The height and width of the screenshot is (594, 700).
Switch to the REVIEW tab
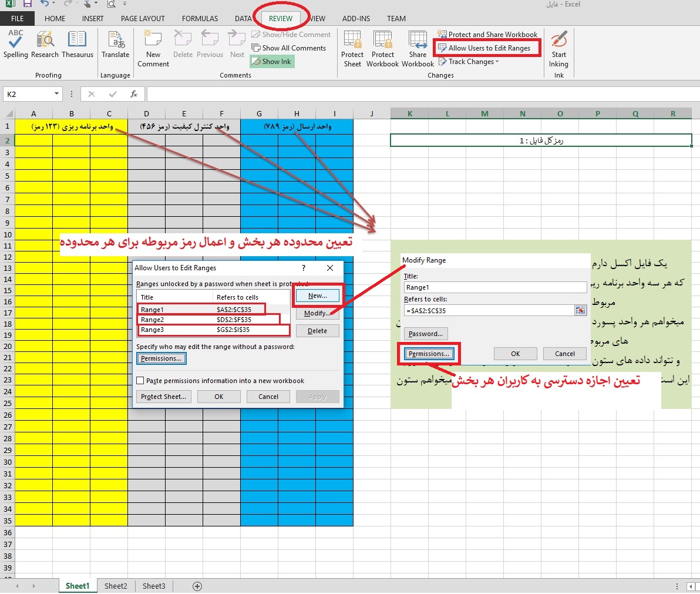pos(281,18)
